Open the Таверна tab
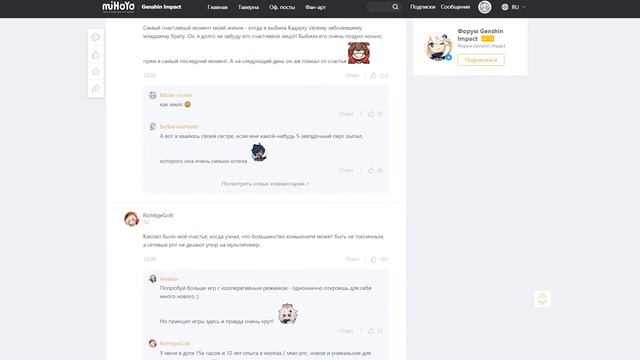Image resolution: width=640 pixels, height=360 pixels. [x=248, y=7]
